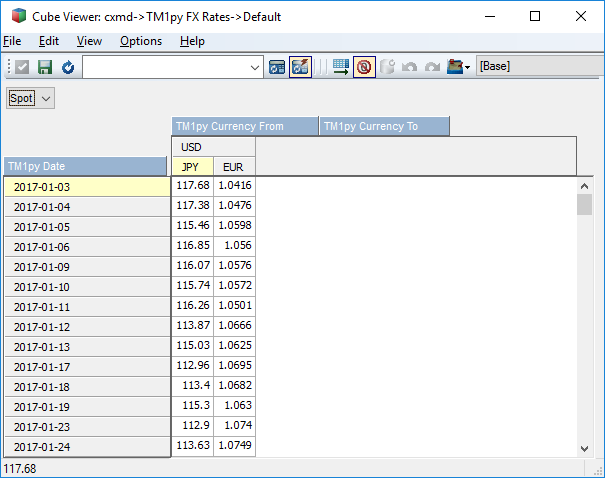Open the Options menu

tap(140, 41)
